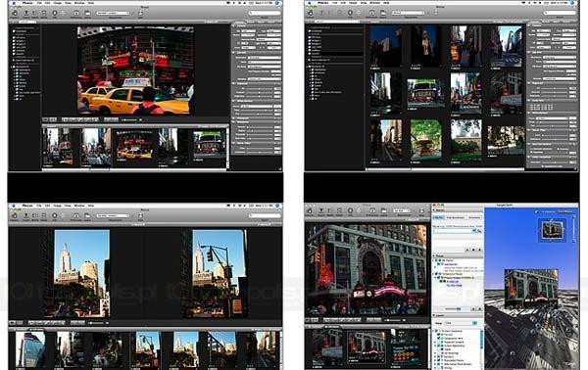
Task: Collapse the Layers panel in Google Earth
Action: pyautogui.click(x=434, y=316)
